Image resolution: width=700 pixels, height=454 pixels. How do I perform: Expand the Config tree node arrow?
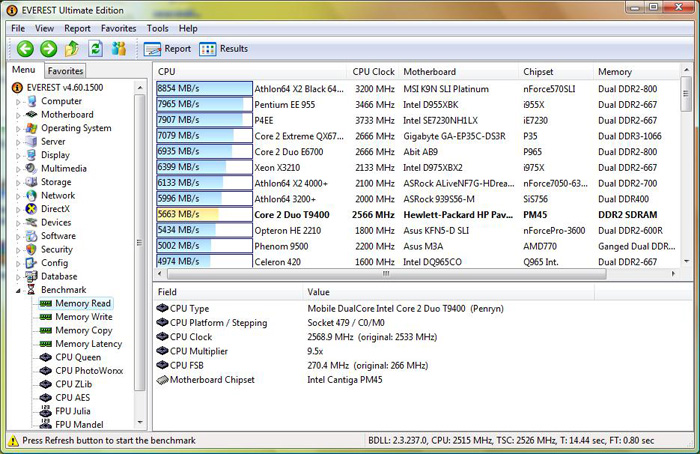pyautogui.click(x=18, y=263)
